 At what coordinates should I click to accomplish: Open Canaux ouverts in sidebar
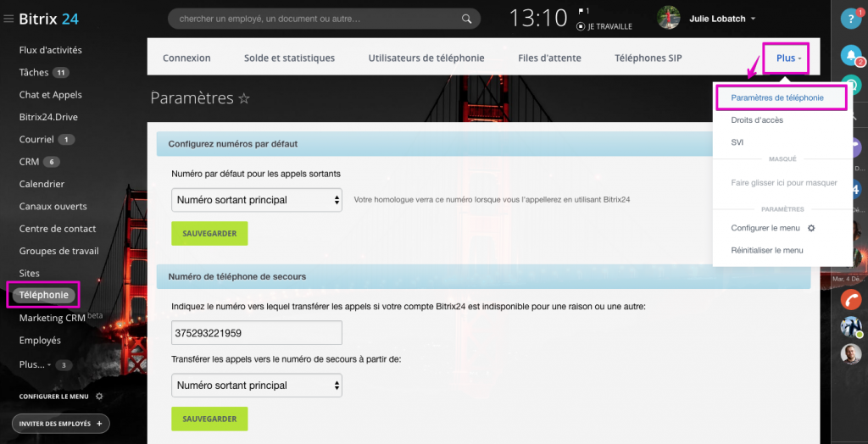point(53,207)
